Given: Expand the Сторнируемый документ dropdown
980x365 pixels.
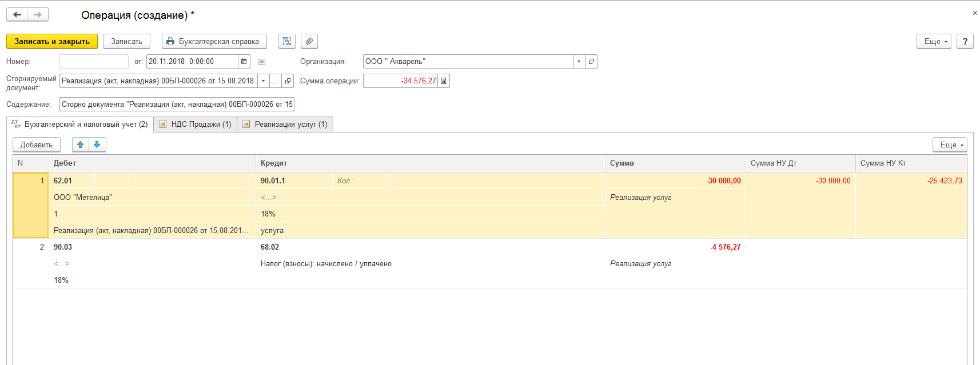Looking at the screenshot, I should click(263, 81).
